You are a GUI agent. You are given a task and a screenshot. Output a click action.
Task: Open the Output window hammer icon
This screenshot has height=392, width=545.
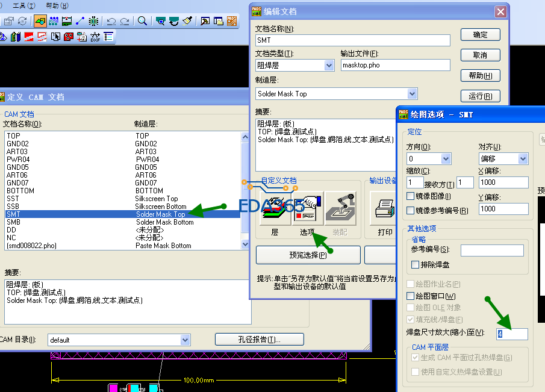point(205,21)
